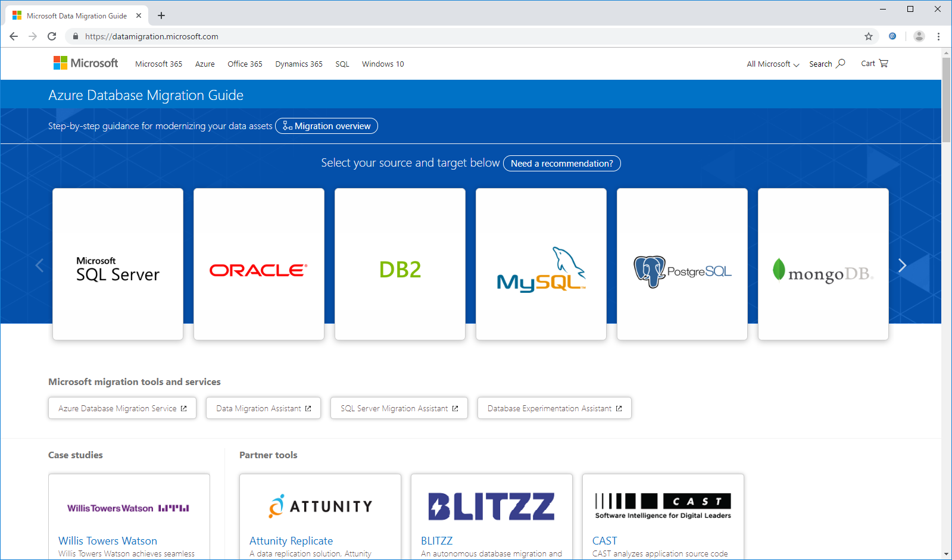Open a new browser tab
The width and height of the screenshot is (952, 560).
(161, 15)
